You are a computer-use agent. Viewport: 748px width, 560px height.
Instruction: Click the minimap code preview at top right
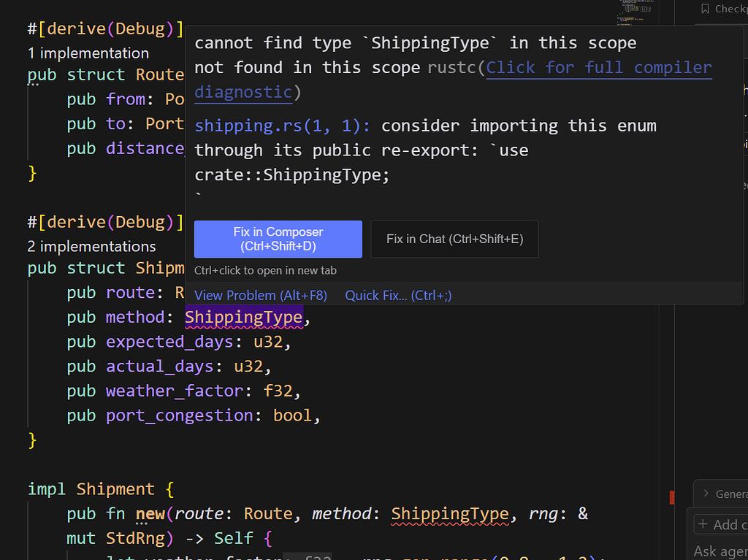click(634, 11)
